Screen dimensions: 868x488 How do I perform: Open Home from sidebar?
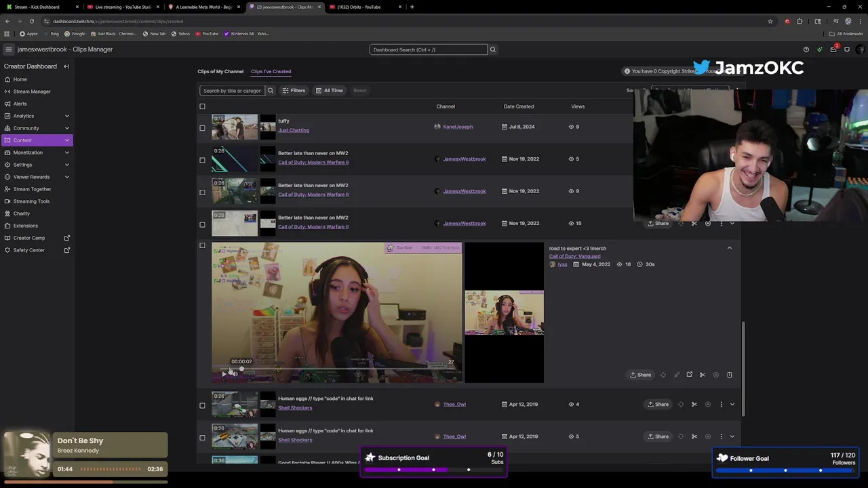[x=20, y=79]
